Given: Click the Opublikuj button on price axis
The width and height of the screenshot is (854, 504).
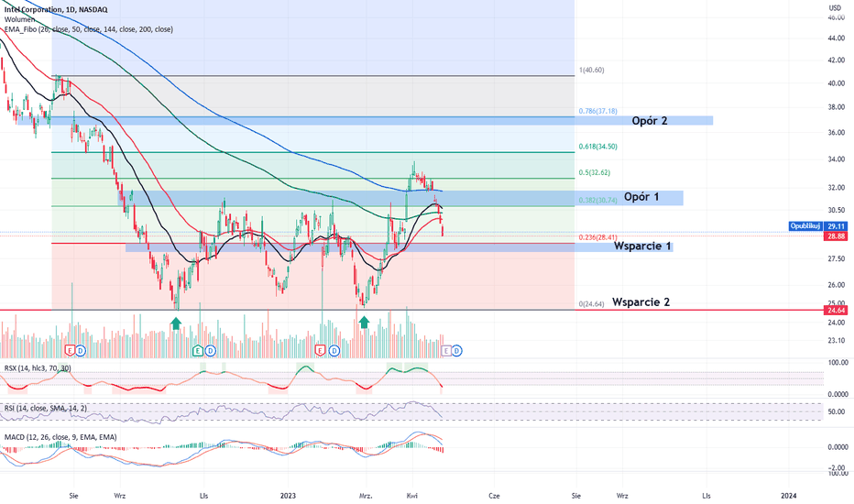Looking at the screenshot, I should [805, 226].
